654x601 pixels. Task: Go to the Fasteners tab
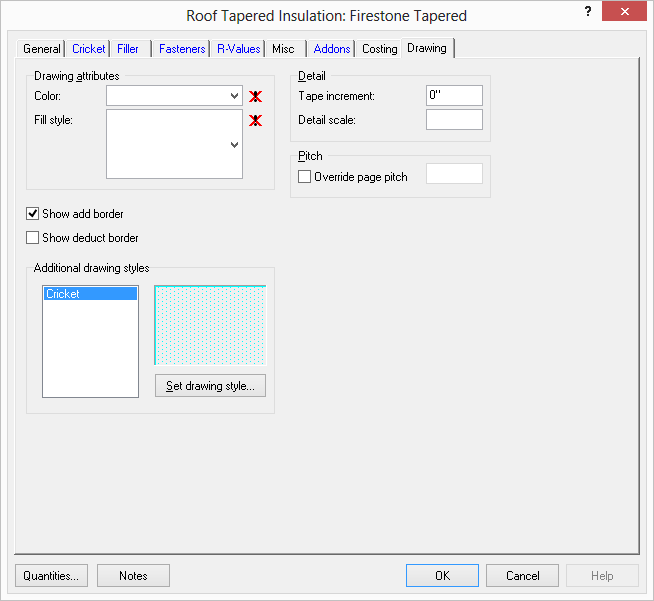(182, 49)
